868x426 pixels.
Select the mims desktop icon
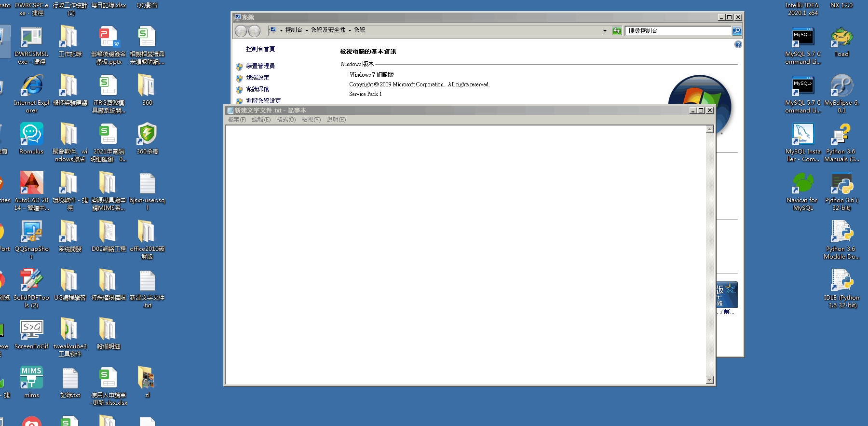tap(31, 382)
